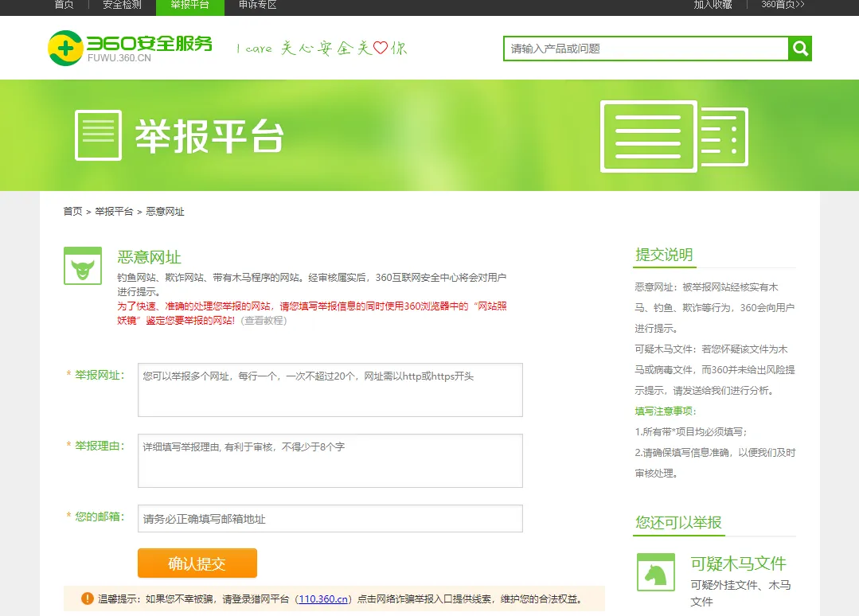Click the 'I care 关心安全关心你' slogan
This screenshot has height=616, width=859.
[322, 49]
